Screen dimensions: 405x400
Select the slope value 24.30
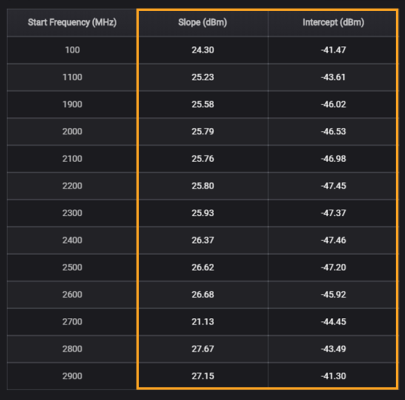coord(203,50)
